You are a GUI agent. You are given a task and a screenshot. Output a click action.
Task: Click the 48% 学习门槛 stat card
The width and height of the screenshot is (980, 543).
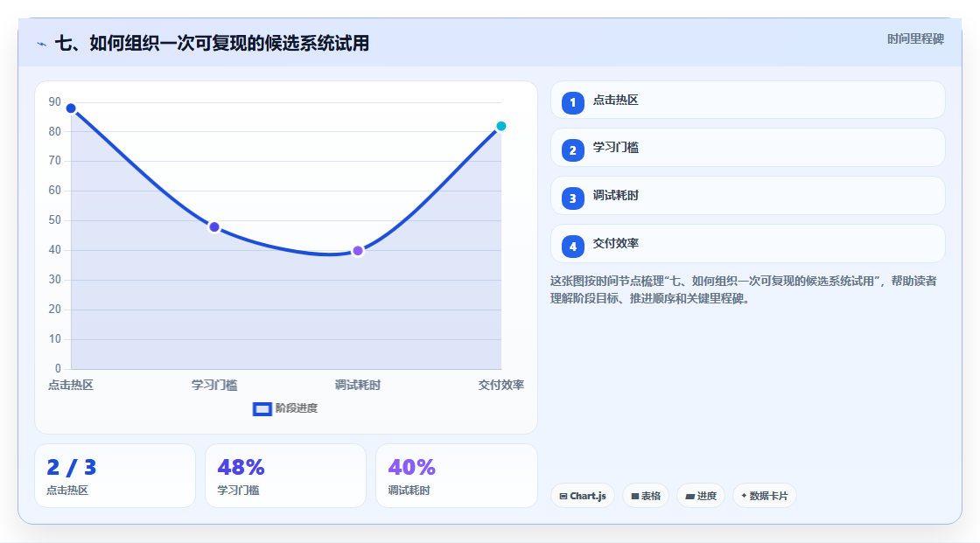point(285,477)
